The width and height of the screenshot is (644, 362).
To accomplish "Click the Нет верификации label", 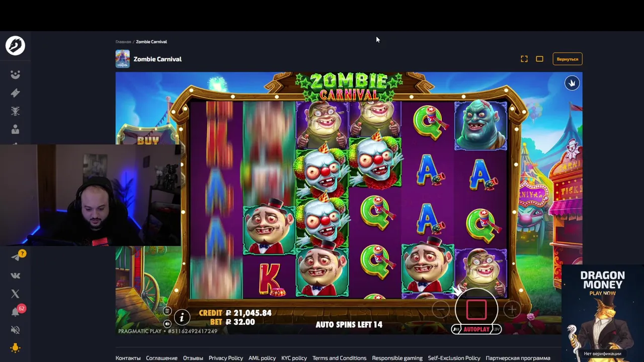I will [602, 354].
